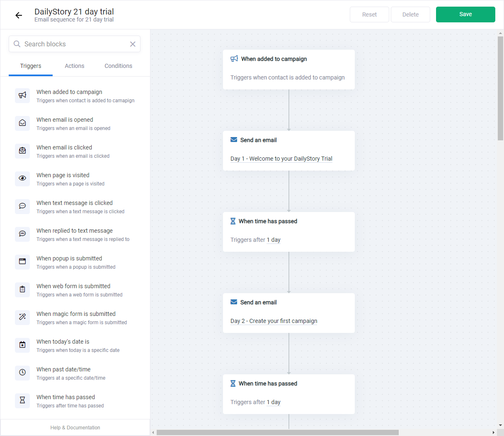Click the horizontal scrollbar thumb on canvas
The height and width of the screenshot is (436, 504).
pos(278,433)
